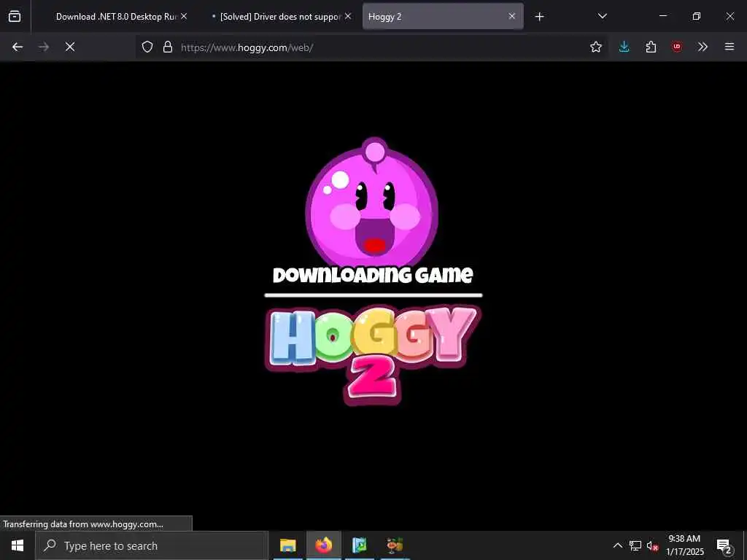This screenshot has height=560, width=747.
Task: Switch to the [Solved] Driver does not support tab
Action: pyautogui.click(x=279, y=17)
